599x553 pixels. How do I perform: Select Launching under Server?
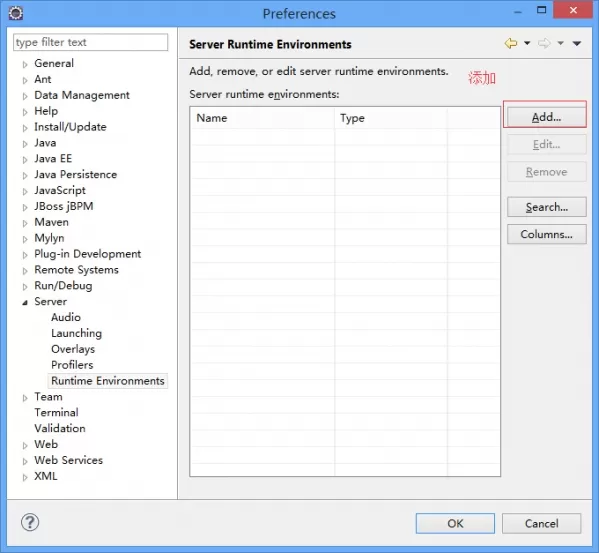pos(76,333)
